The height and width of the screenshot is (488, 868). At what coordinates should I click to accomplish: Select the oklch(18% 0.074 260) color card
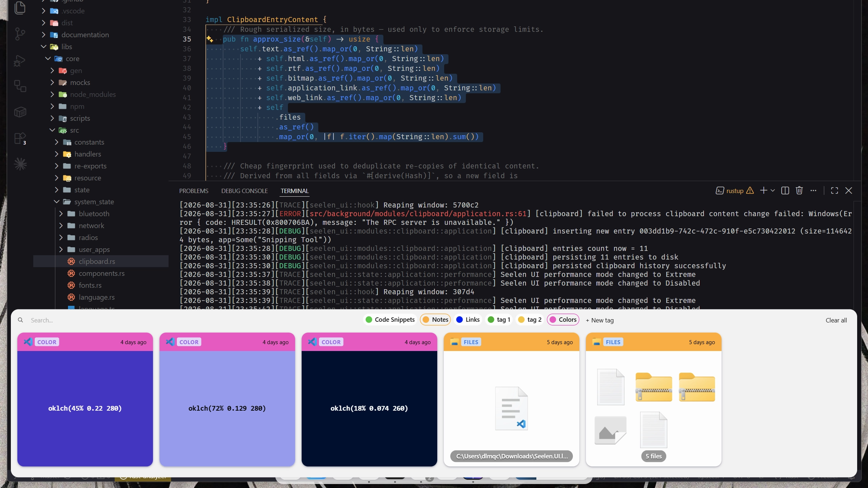click(x=369, y=399)
